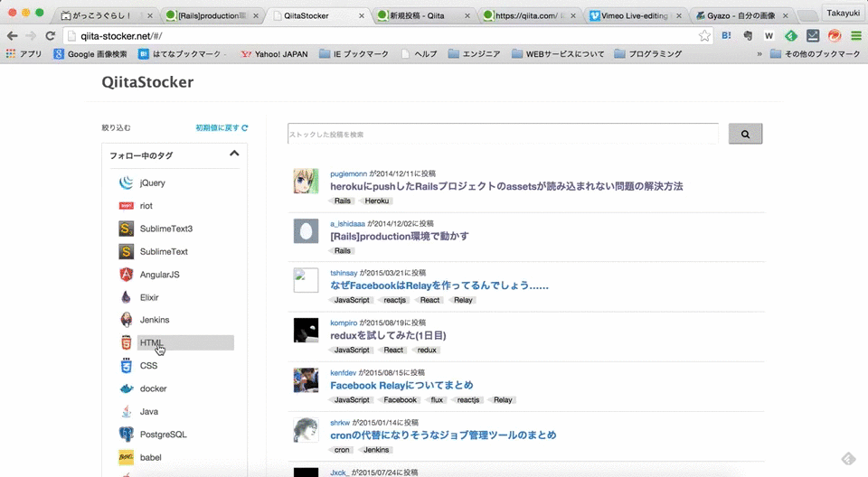Open the Google 画像検索 bookmark
The image size is (868, 477).
(x=90, y=53)
